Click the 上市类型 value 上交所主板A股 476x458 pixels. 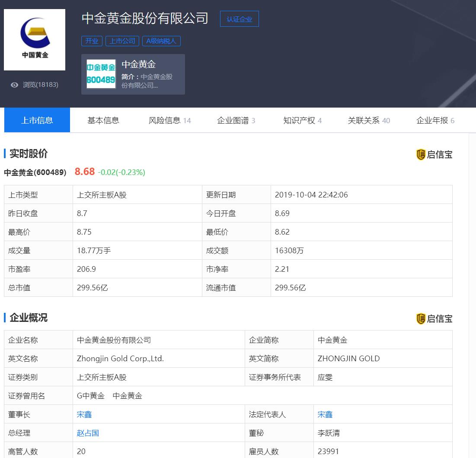click(x=102, y=195)
